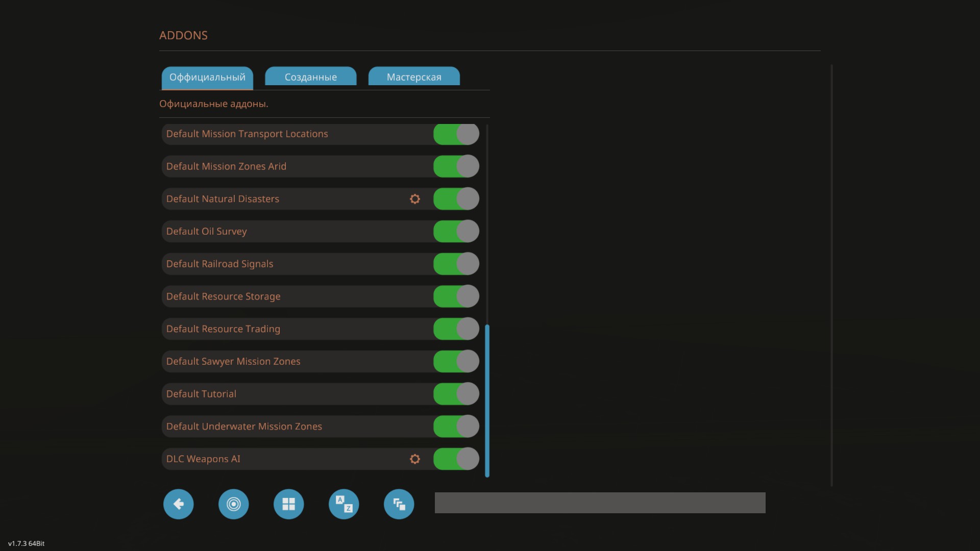
Task: Disable Default Mission Zones Arid switch
Action: [456, 166]
